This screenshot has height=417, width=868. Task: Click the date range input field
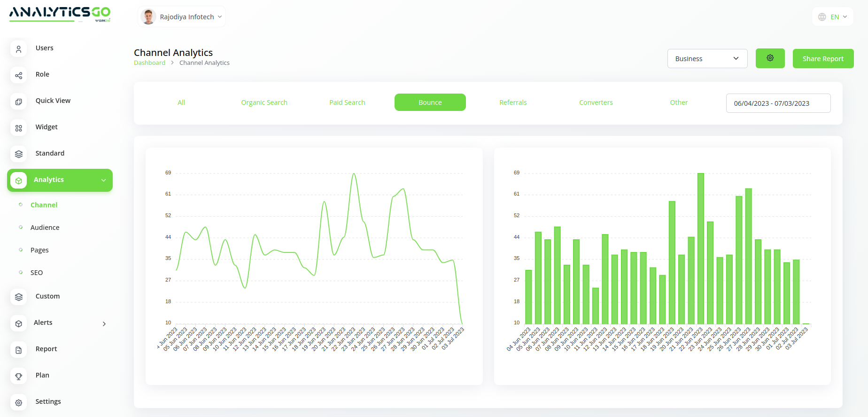click(x=778, y=103)
